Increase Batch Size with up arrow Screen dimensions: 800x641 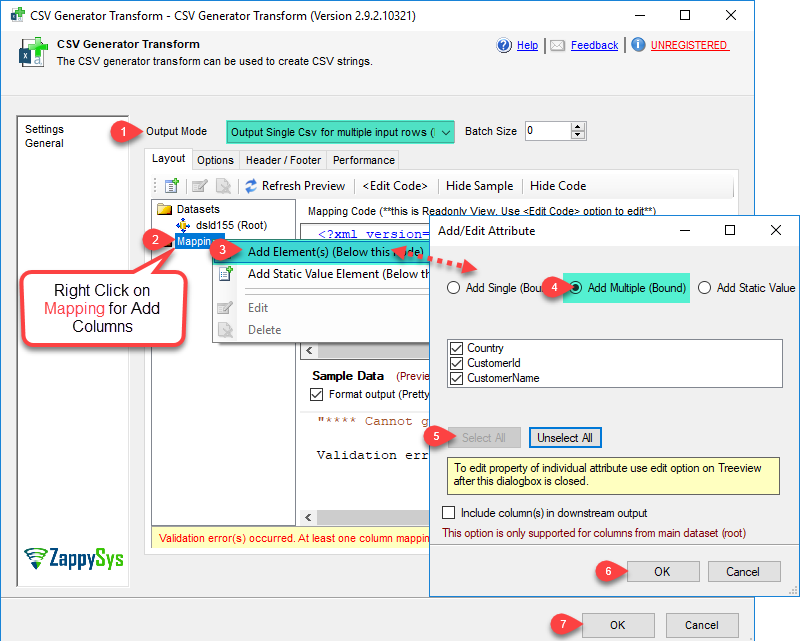click(578, 127)
